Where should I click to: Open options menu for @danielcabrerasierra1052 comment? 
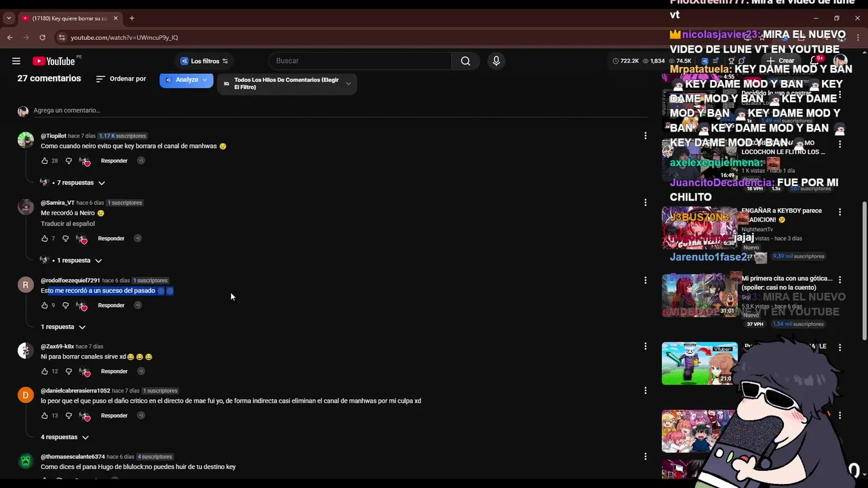(x=645, y=390)
